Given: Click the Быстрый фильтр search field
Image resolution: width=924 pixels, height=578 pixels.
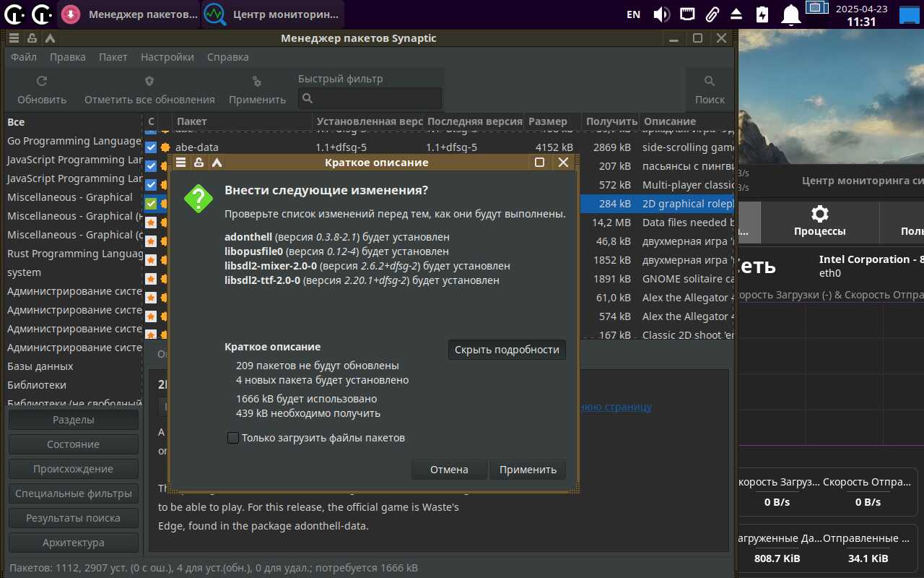Looking at the screenshot, I should [370, 98].
